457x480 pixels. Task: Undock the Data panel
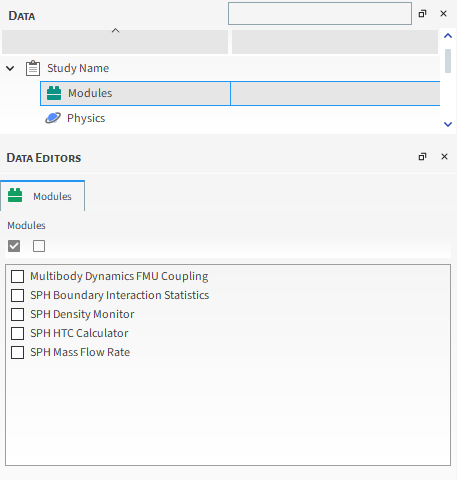coord(422,14)
